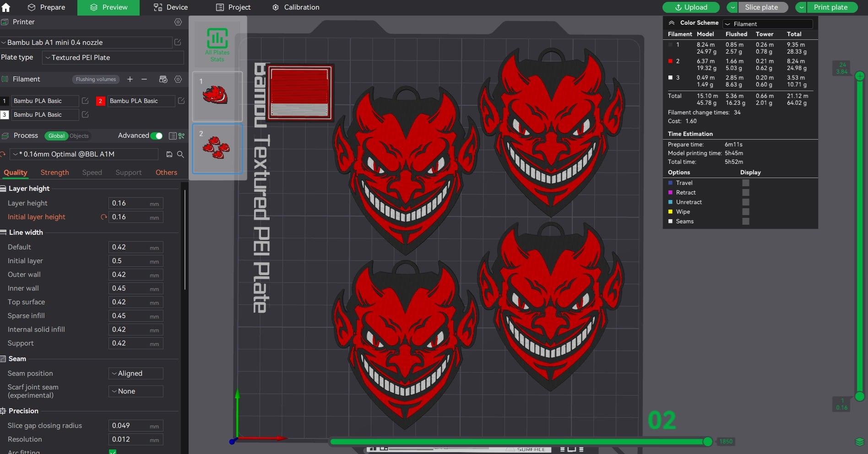868x454 pixels.
Task: Edit filament 1 Bambu PLA Basic preset
Action: click(x=85, y=101)
